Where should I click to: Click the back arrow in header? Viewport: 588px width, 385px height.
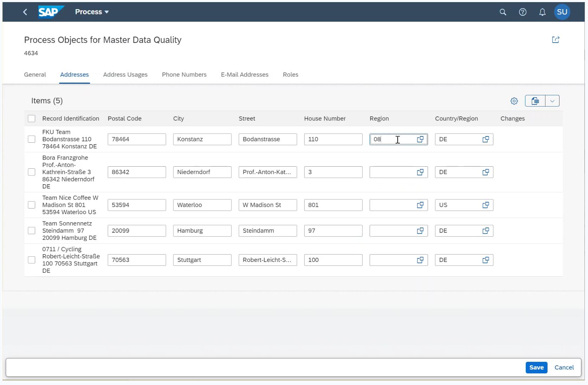(x=25, y=12)
